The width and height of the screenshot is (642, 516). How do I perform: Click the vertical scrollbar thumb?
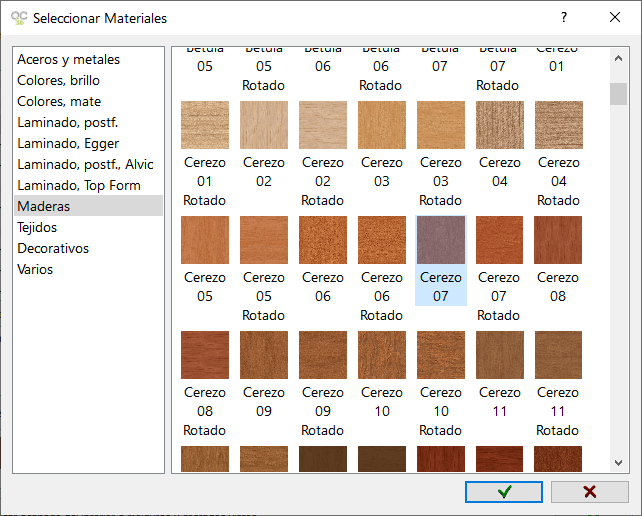pos(618,94)
